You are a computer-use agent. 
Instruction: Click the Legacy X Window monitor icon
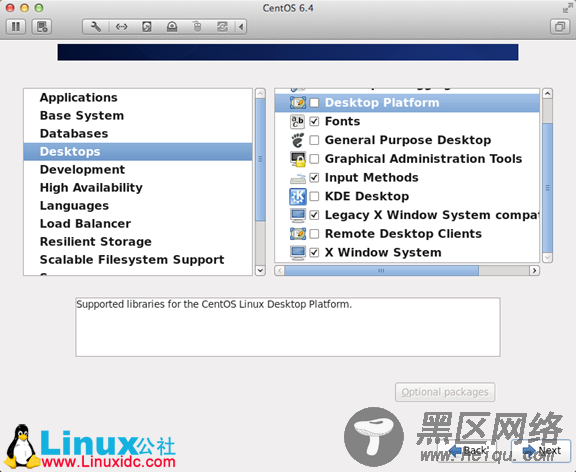tap(298, 215)
